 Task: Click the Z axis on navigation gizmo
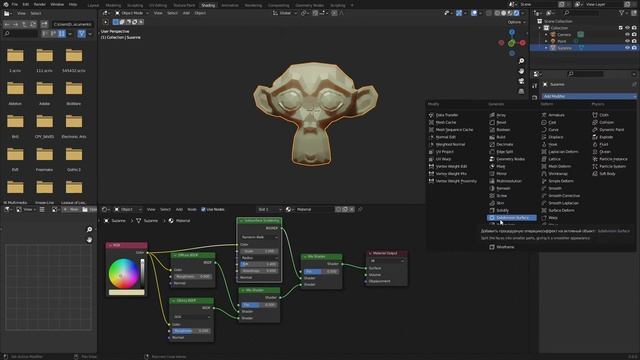tap(512, 32)
